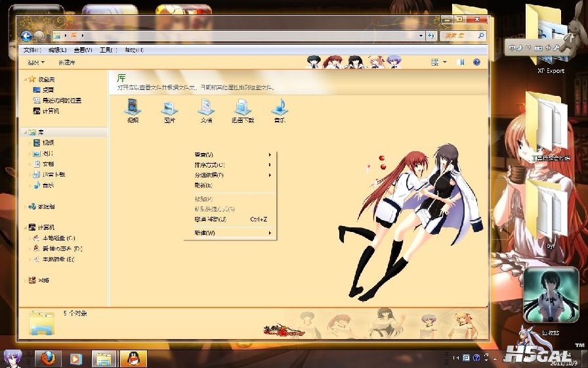Open the 视频 library icon in main pane
Screen dimensions: 588x368
tap(133, 110)
